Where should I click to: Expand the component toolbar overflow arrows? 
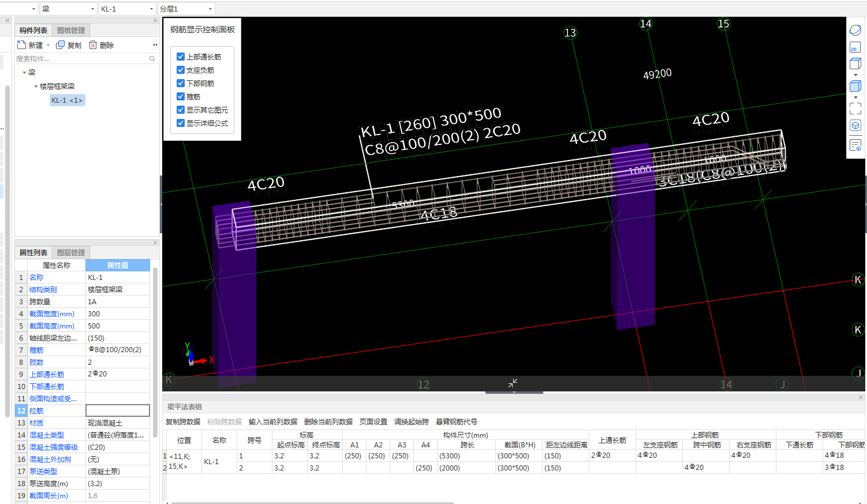click(x=155, y=45)
